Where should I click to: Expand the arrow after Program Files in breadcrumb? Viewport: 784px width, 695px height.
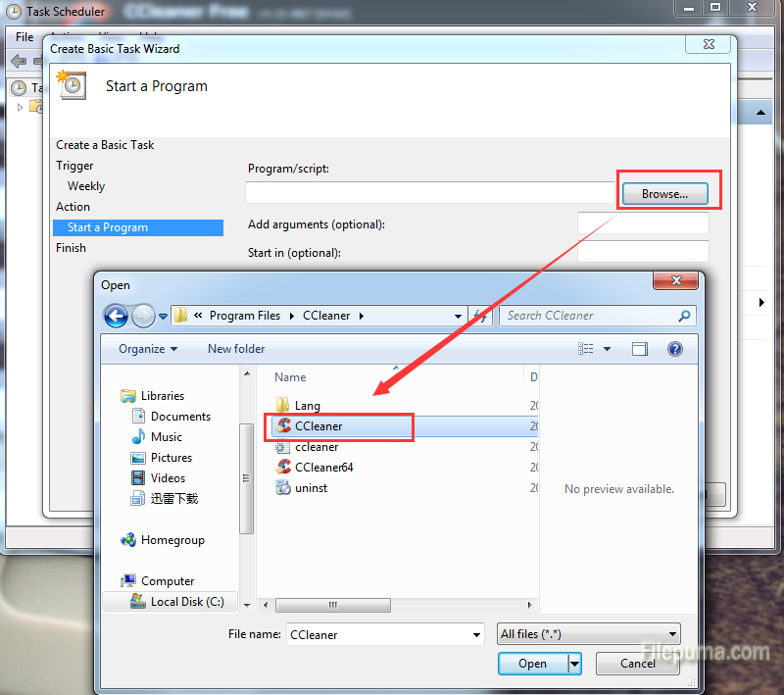(291, 316)
